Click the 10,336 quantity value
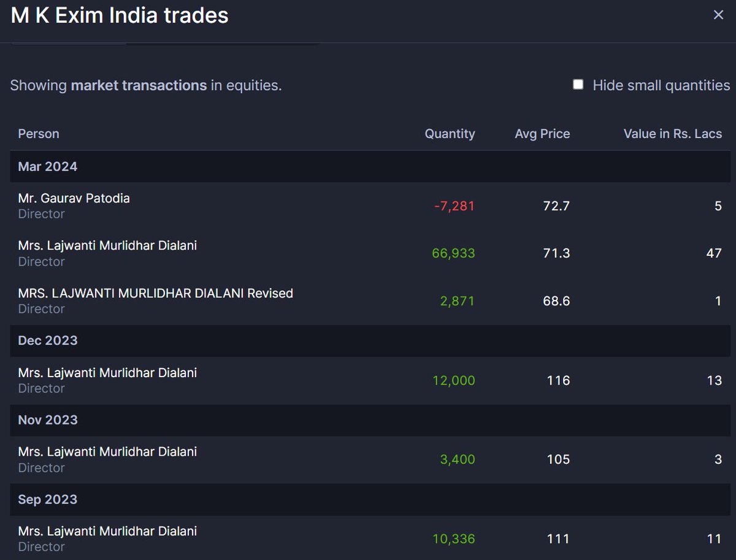 [453, 539]
